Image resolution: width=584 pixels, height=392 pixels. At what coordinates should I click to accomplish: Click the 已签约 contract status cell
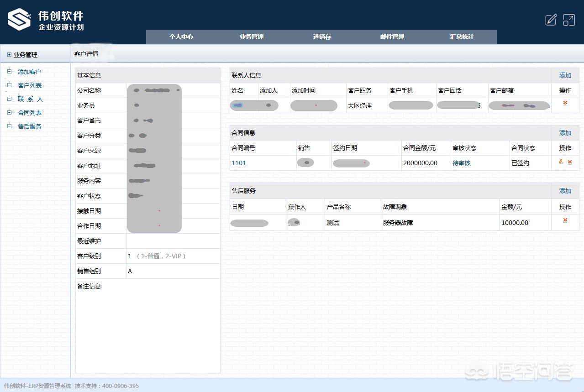(521, 163)
